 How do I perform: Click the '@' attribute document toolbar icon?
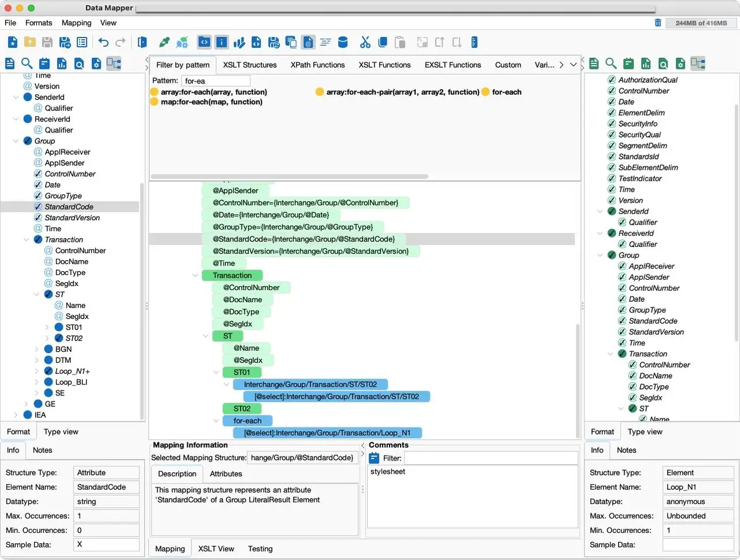click(x=308, y=42)
